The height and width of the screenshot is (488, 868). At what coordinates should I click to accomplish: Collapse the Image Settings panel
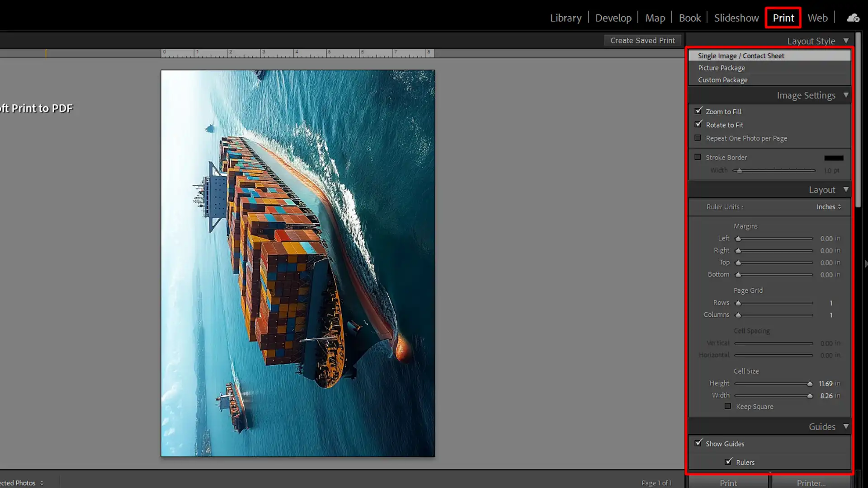pyautogui.click(x=846, y=95)
